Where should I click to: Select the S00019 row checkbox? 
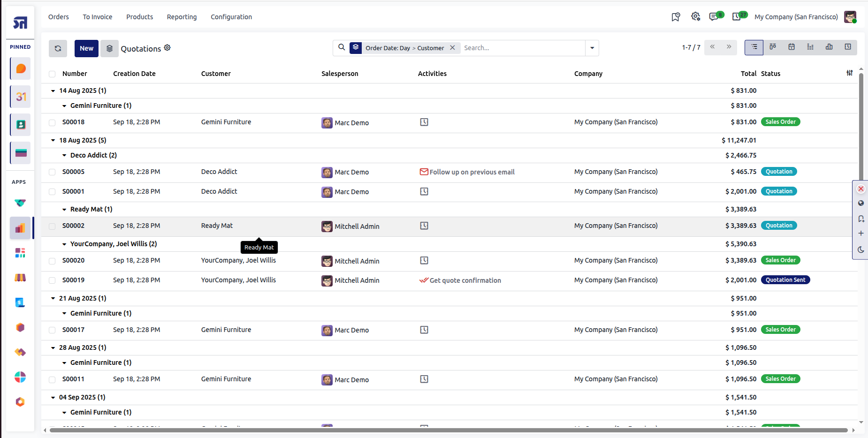pos(52,280)
